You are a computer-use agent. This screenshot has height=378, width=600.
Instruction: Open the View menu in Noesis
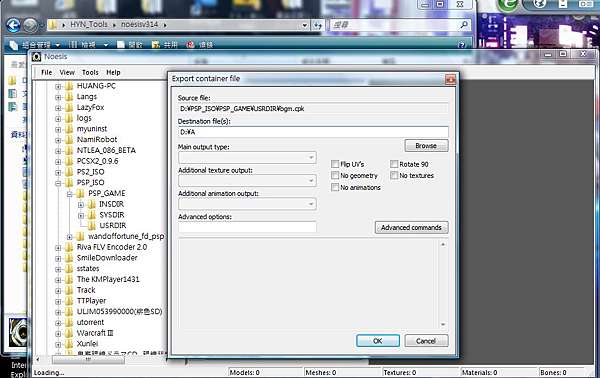pos(67,72)
